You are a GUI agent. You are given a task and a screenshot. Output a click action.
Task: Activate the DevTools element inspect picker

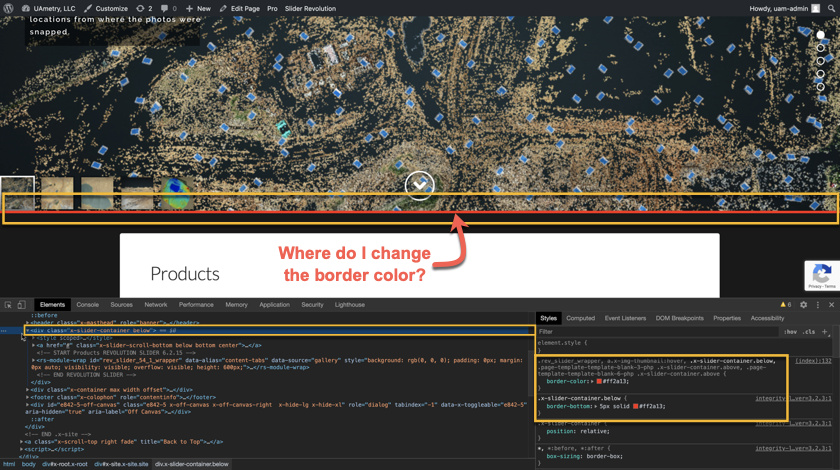pyautogui.click(x=8, y=304)
